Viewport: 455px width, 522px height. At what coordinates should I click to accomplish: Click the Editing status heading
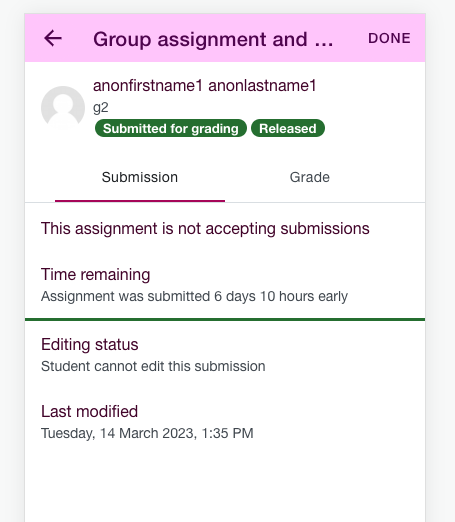(90, 344)
